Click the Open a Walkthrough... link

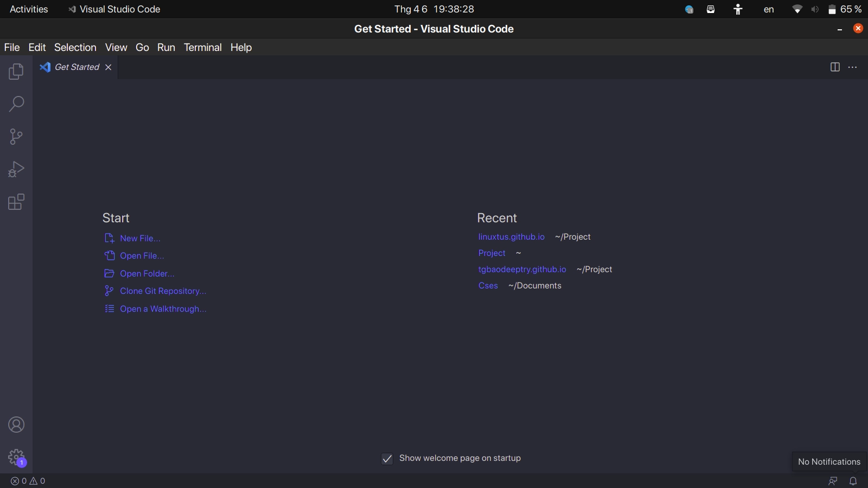[x=155, y=309]
